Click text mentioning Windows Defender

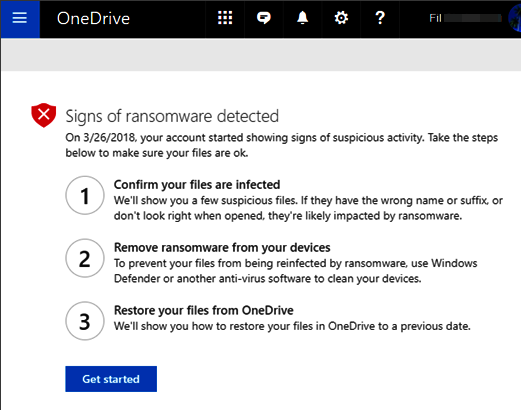pos(296,271)
